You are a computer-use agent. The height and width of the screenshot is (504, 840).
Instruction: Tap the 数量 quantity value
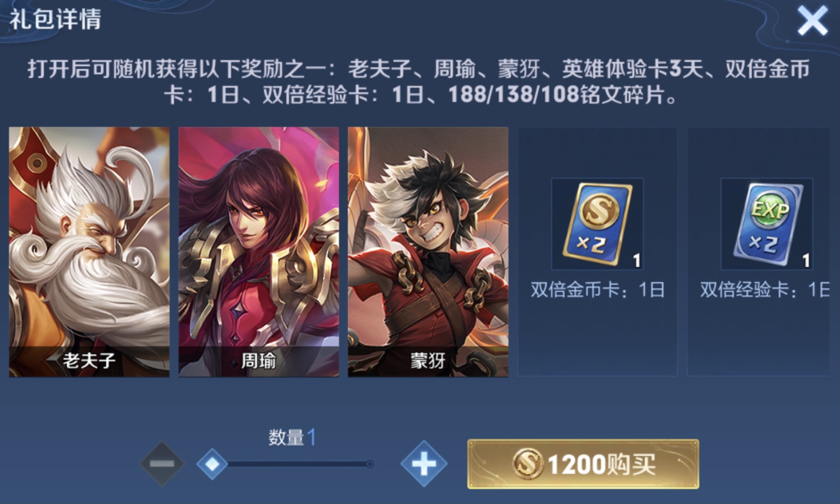pos(311,437)
